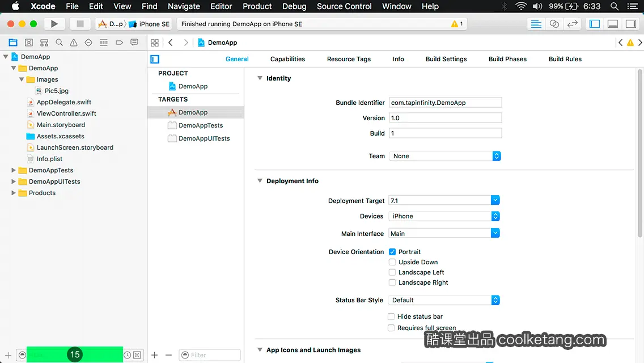Image resolution: width=644 pixels, height=363 pixels.
Task: Collapse the Identity section
Action: click(260, 78)
